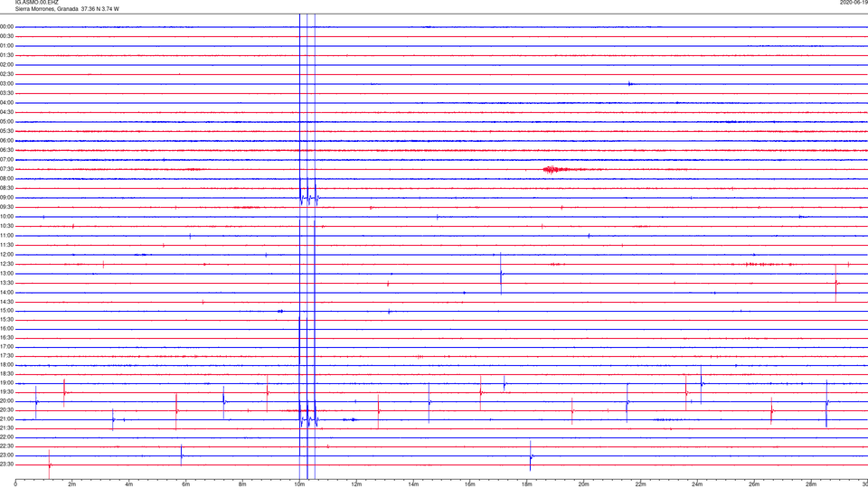The height and width of the screenshot is (488, 868).
Task: Select the 08:00 trace time label
Action: tap(6, 179)
